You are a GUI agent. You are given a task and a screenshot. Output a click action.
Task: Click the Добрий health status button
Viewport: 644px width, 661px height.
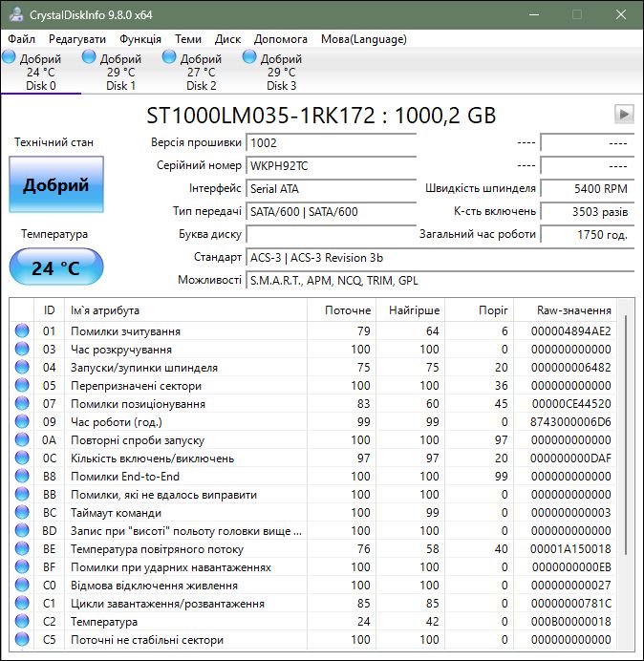point(56,184)
